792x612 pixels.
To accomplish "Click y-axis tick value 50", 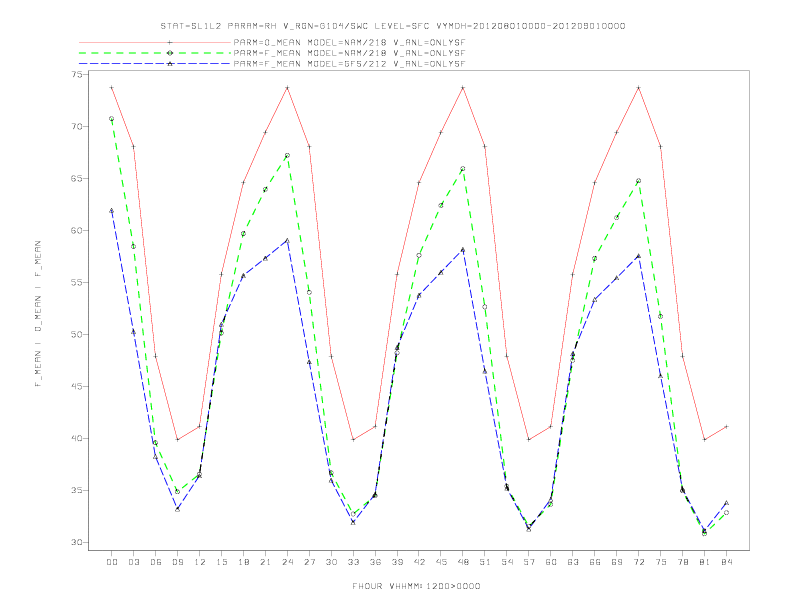I will click(x=77, y=334).
